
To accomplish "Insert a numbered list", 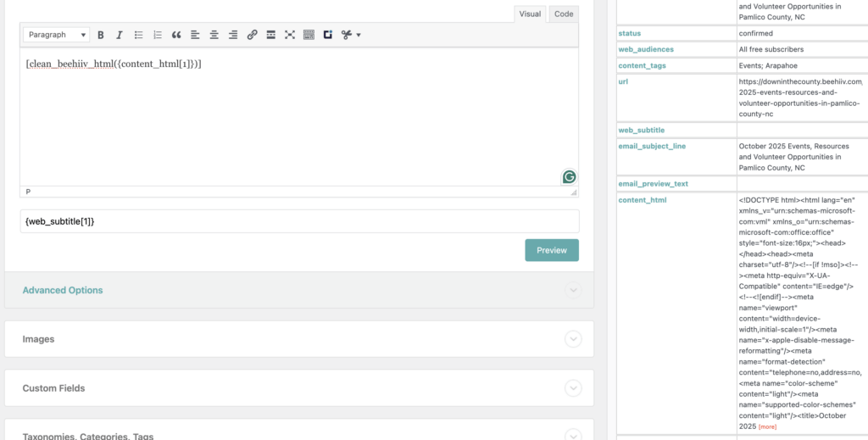I will [158, 35].
